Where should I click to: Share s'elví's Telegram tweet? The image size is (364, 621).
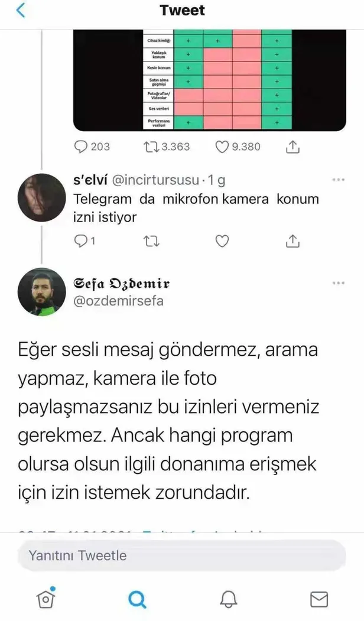[x=292, y=240]
